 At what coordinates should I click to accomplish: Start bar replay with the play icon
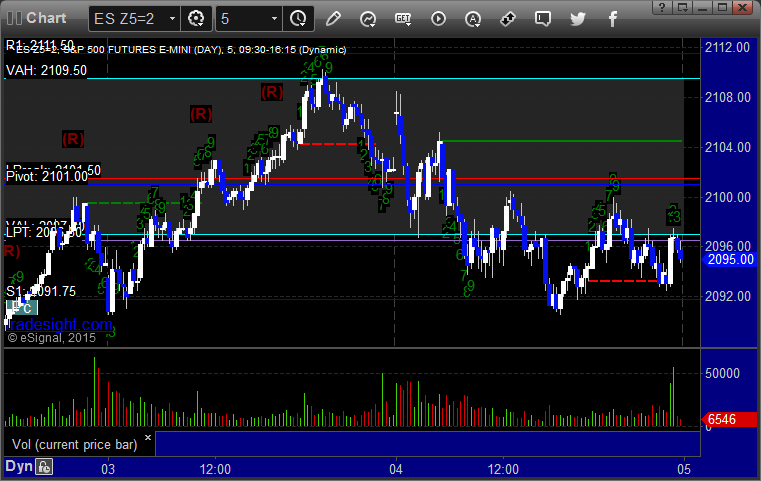click(438, 19)
